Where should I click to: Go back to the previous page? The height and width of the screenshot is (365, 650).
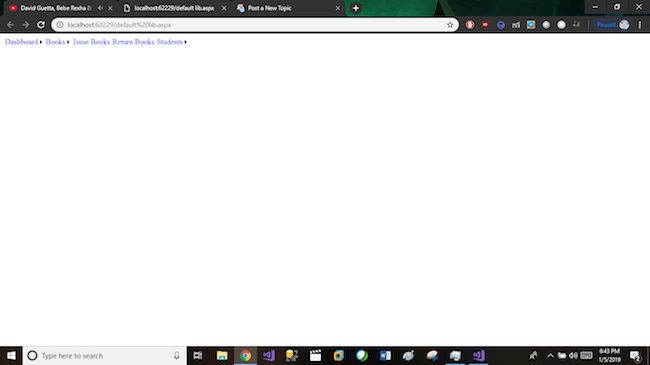click(10, 25)
